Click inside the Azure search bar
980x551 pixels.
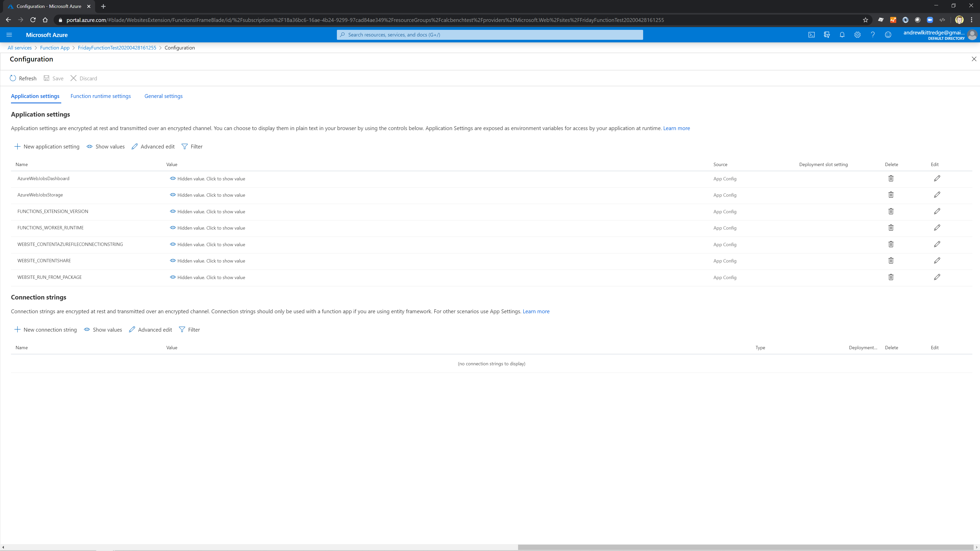[489, 35]
